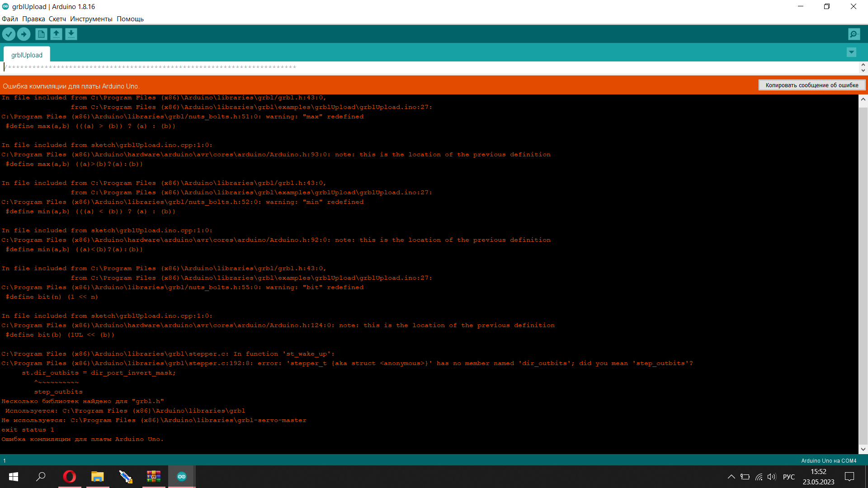Click 'Ошибка компиляции для платы Arduino Uno.' status message
The height and width of the screenshot is (488, 868).
71,86
